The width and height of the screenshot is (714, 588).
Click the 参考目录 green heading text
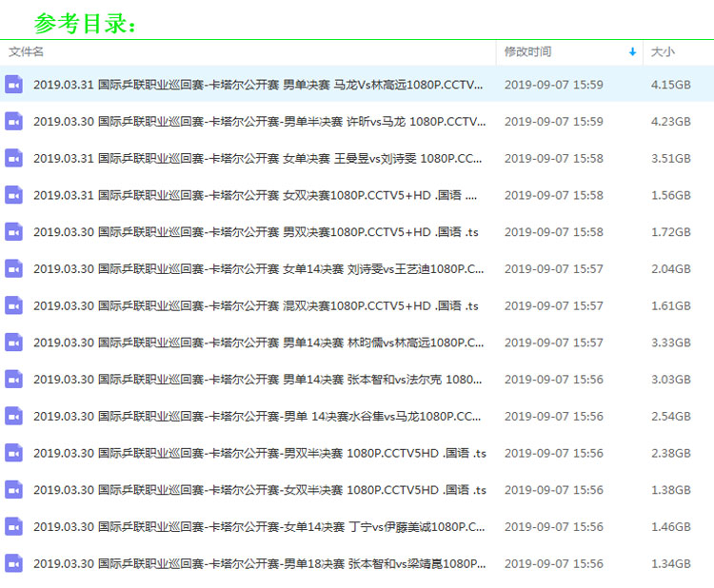tap(86, 23)
